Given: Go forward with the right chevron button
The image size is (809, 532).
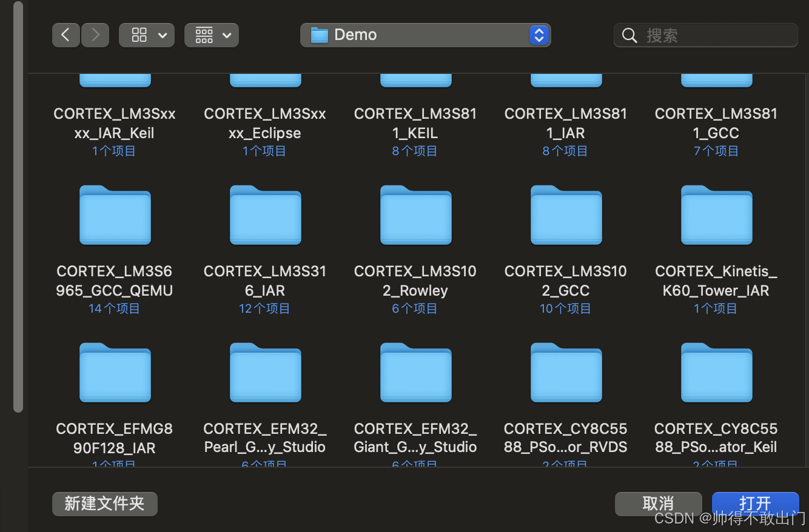Looking at the screenshot, I should point(95,35).
